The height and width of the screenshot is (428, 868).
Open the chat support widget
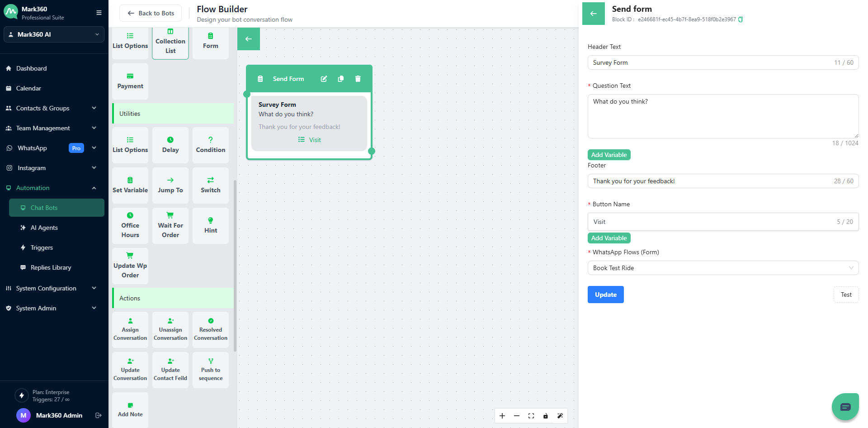point(845,407)
